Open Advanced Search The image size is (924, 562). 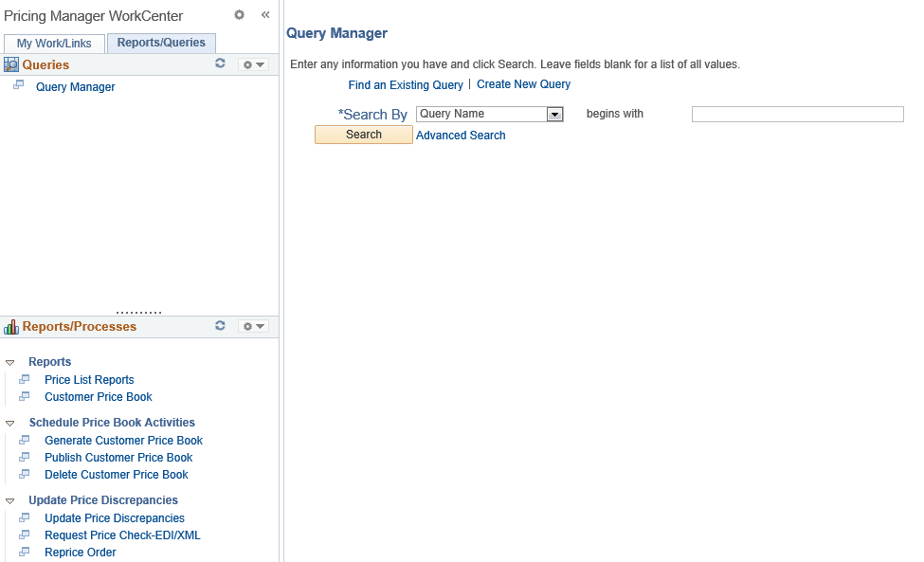(x=461, y=135)
